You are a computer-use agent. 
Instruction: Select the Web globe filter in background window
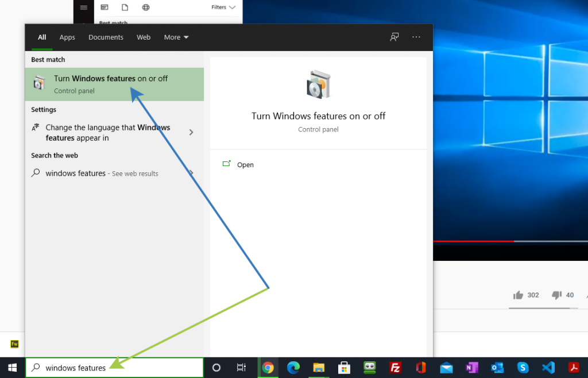(146, 7)
